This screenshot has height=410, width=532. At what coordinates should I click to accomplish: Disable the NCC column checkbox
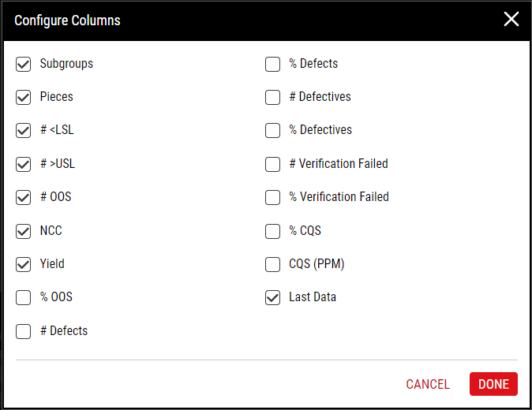(23, 232)
